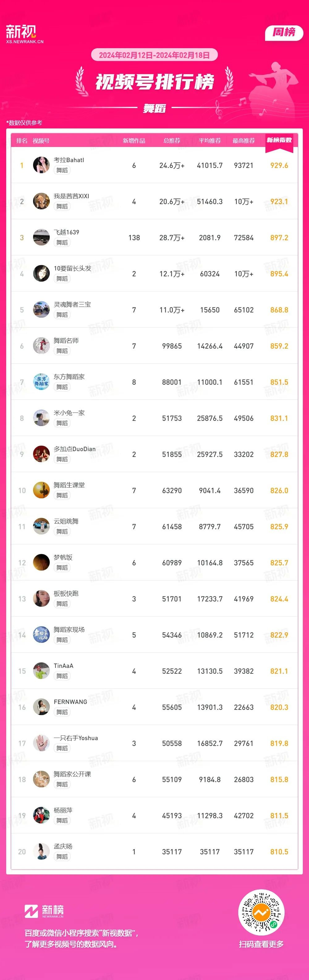
Task: Click the account name FERNWANG
Action: click(x=70, y=702)
